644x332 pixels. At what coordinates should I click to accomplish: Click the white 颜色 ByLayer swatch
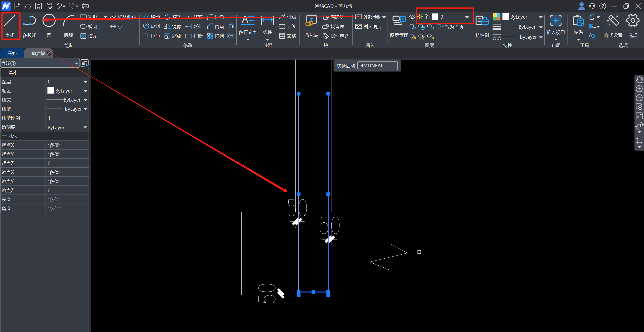point(51,91)
